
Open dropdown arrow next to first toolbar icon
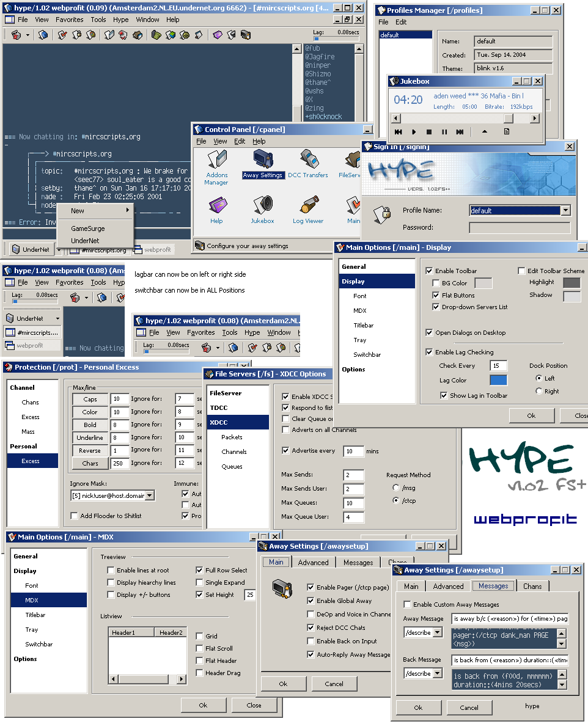pyautogui.click(x=28, y=35)
